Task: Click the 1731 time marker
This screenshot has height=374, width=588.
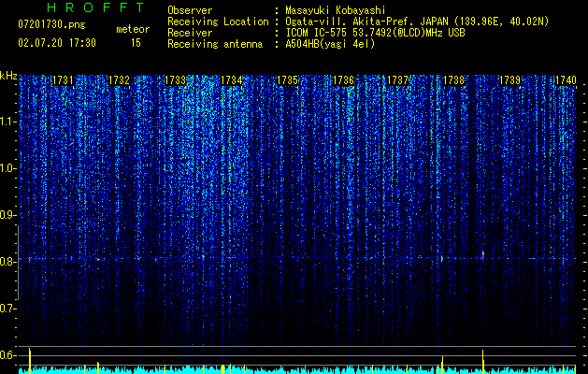Action: click(x=63, y=79)
